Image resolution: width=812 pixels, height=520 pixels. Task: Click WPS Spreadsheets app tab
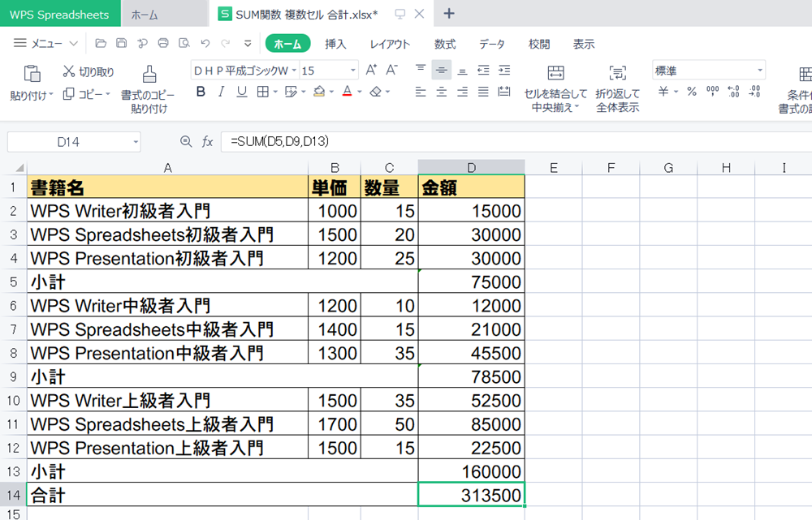click(59, 14)
